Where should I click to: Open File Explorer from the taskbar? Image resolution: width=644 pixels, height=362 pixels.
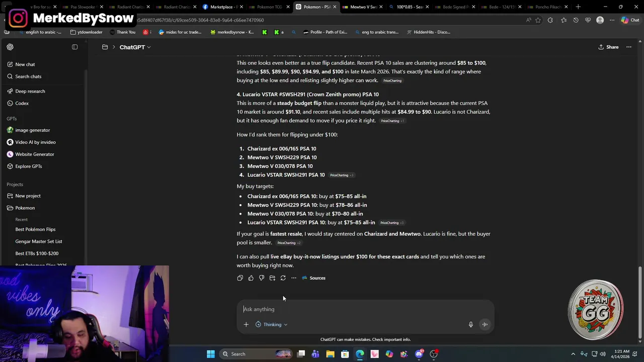click(330, 354)
